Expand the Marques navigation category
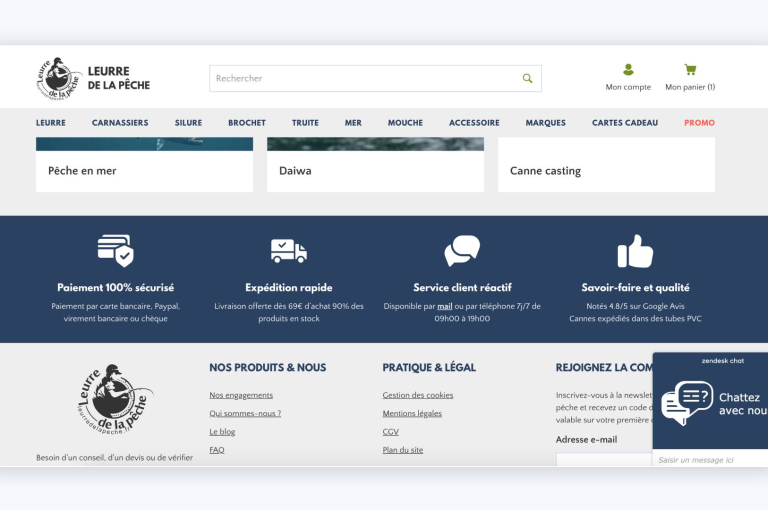Screen dimensions: 768x510 click(x=545, y=123)
